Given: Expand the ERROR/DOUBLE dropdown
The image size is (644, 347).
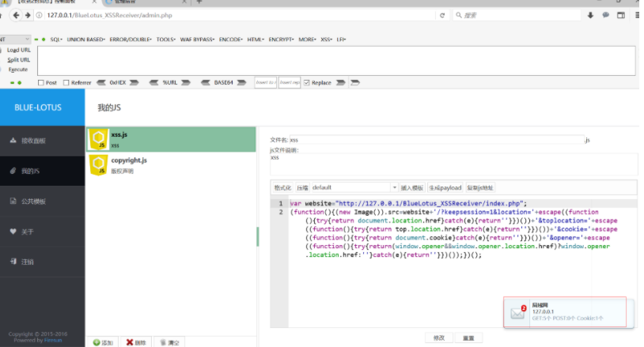Looking at the screenshot, I should (131, 40).
